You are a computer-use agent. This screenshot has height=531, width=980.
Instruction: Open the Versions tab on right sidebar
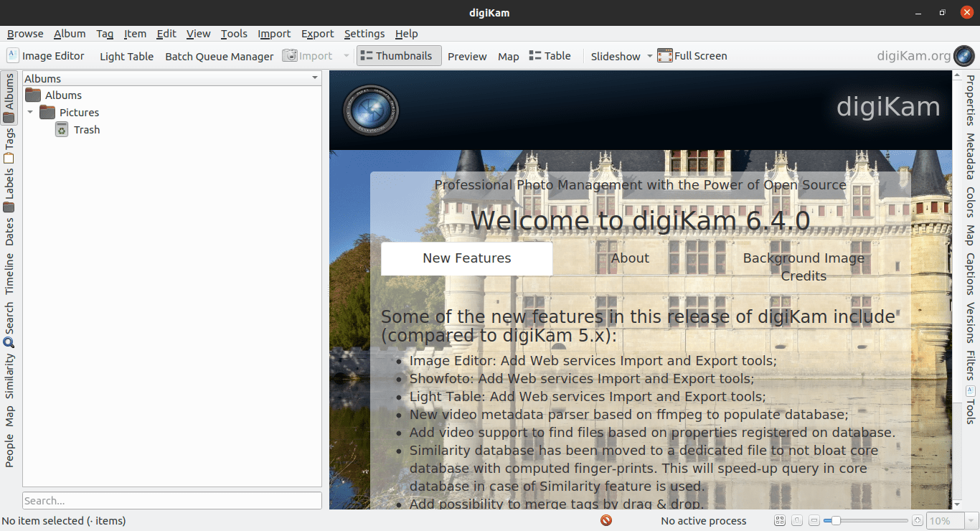970,323
